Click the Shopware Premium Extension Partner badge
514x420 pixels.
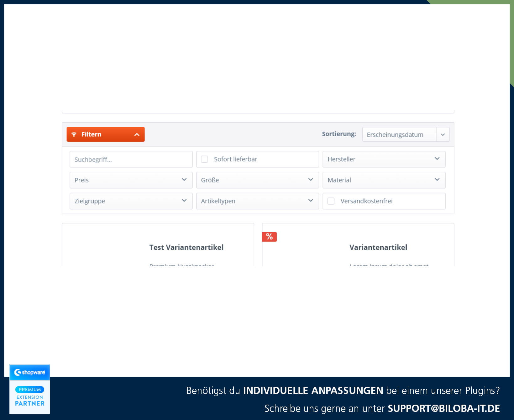coord(30,389)
